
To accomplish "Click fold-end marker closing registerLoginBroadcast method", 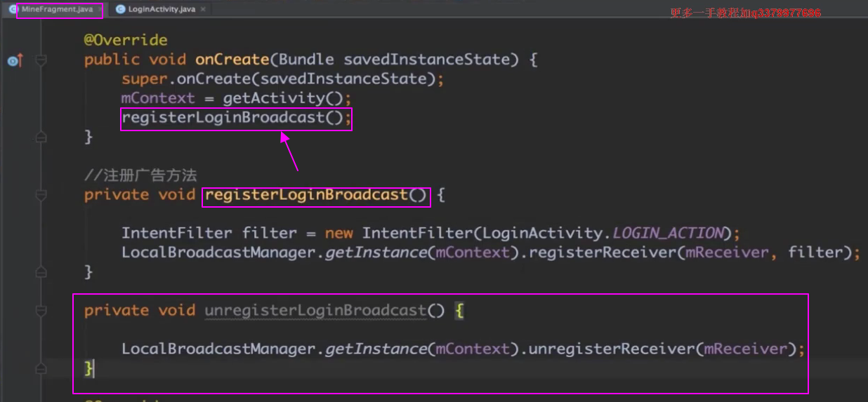I will click(x=41, y=272).
